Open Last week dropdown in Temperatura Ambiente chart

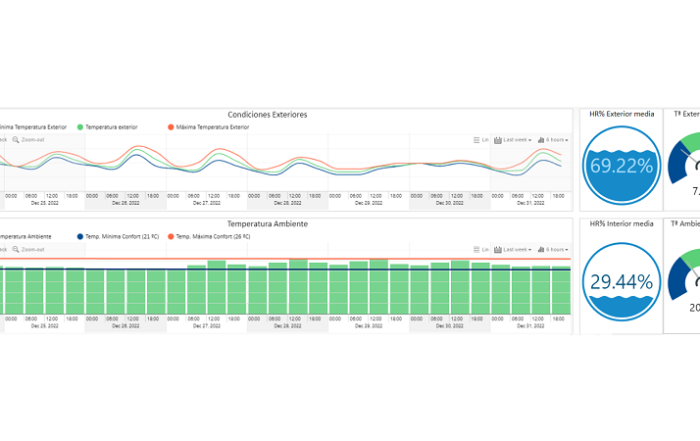517,249
